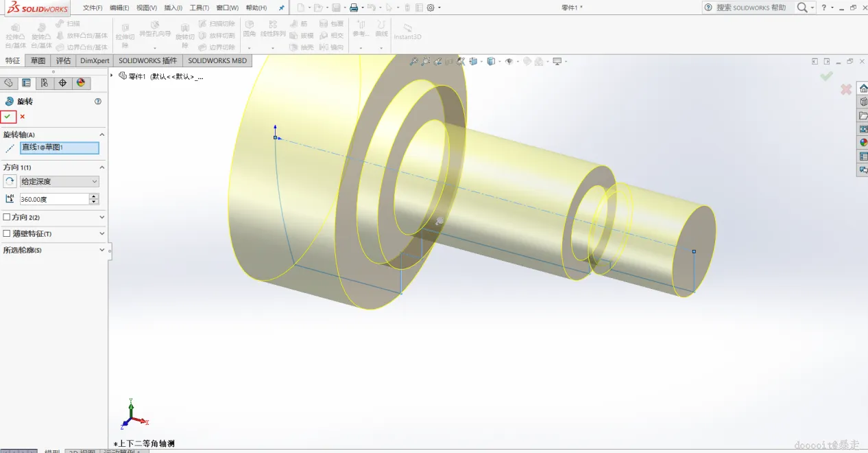Switch to the FeatureManager design tree tab
Image resolution: width=868 pixels, height=453 pixels.
[x=8, y=83]
